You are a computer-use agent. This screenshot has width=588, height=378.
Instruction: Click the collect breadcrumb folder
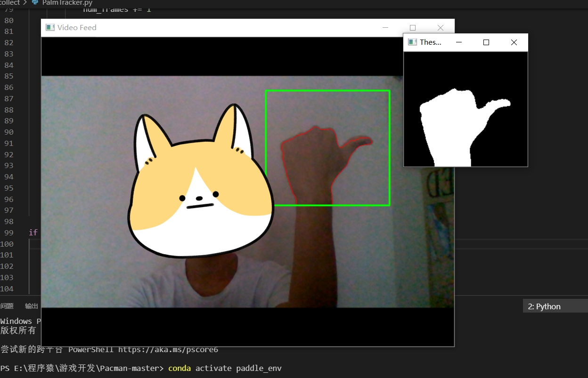click(x=9, y=3)
